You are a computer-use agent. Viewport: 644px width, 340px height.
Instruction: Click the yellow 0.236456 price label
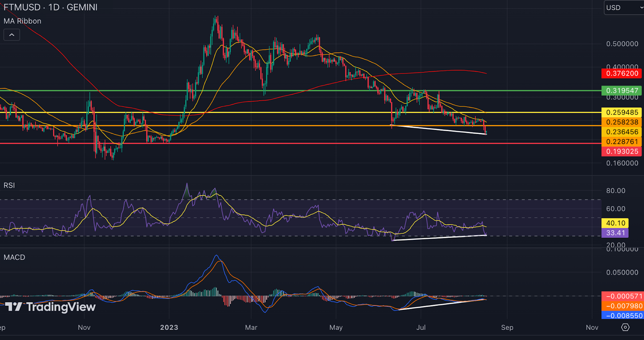pyautogui.click(x=622, y=132)
